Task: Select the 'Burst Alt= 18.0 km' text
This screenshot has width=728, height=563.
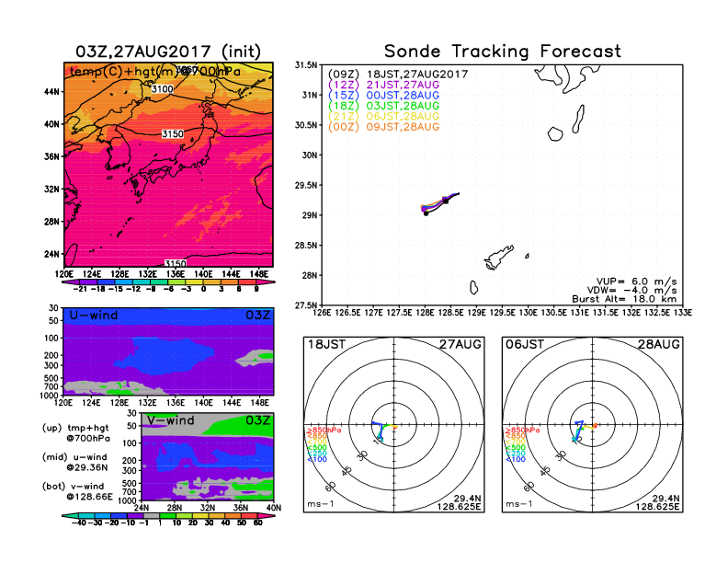Action: tap(624, 299)
